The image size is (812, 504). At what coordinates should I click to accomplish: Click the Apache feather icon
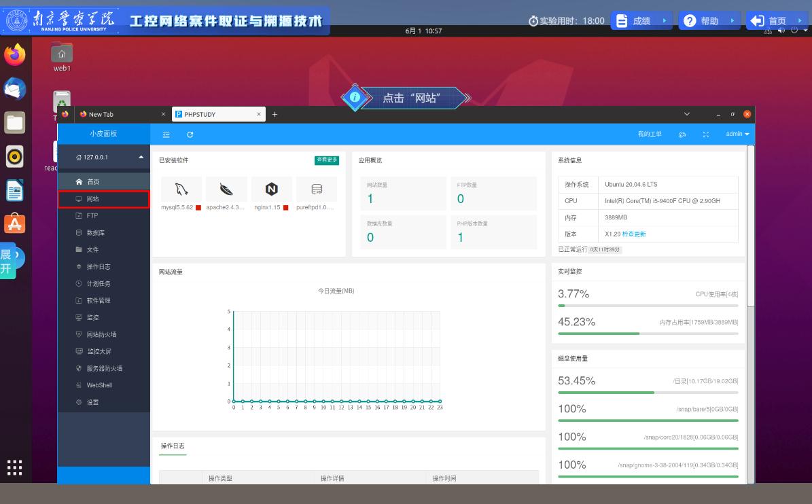pos(226,190)
